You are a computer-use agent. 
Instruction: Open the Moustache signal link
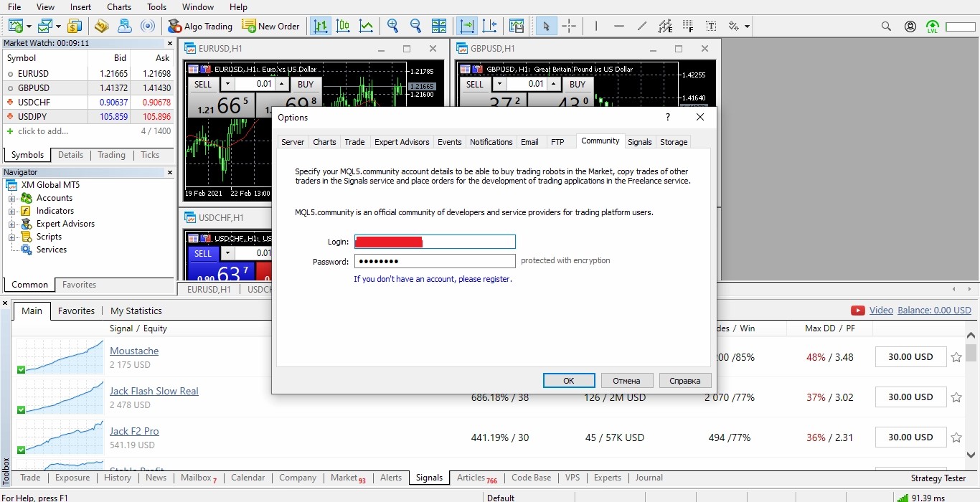click(134, 351)
